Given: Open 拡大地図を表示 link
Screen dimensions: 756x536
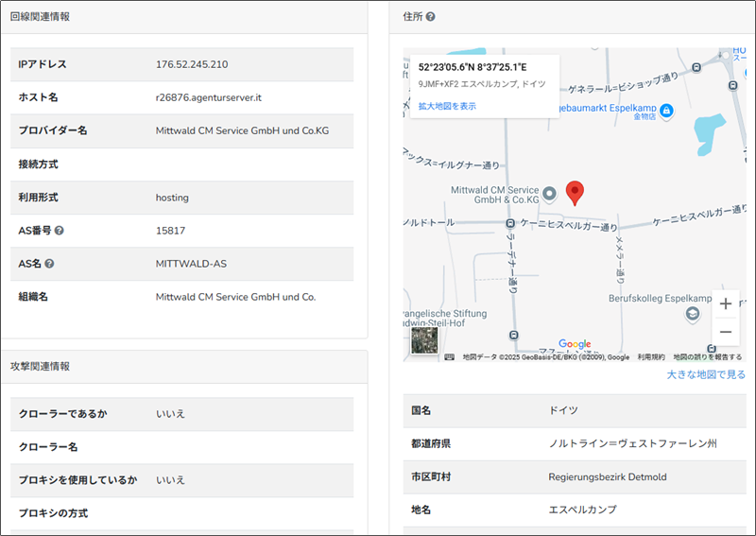Looking at the screenshot, I should [x=447, y=106].
